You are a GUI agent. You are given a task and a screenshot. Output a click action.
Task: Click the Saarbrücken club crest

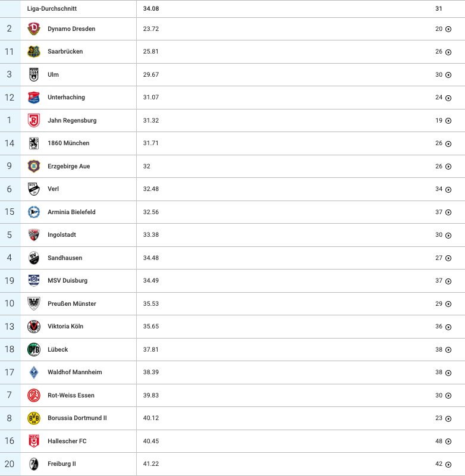[x=34, y=52]
